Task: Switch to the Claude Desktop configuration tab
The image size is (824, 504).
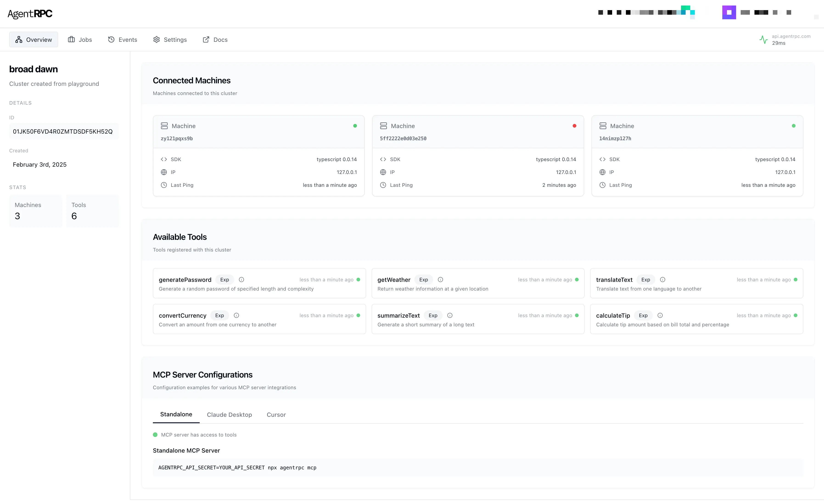Action: tap(229, 415)
